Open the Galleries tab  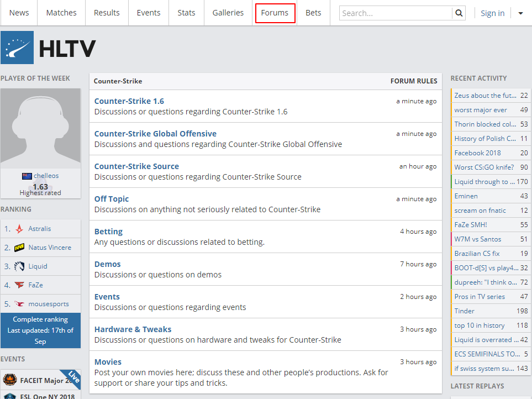228,13
